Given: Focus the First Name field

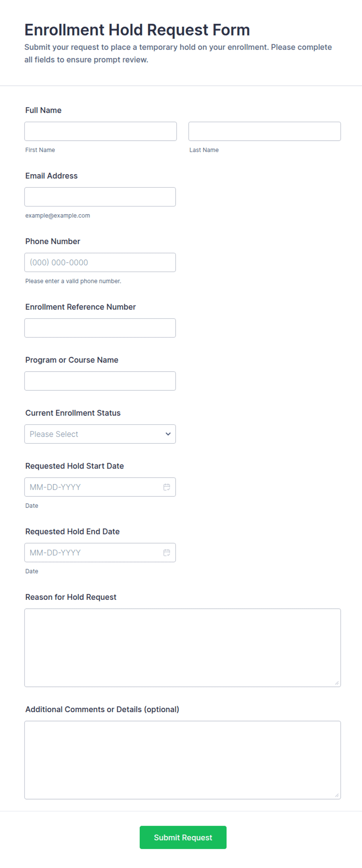Looking at the screenshot, I should click(x=100, y=131).
